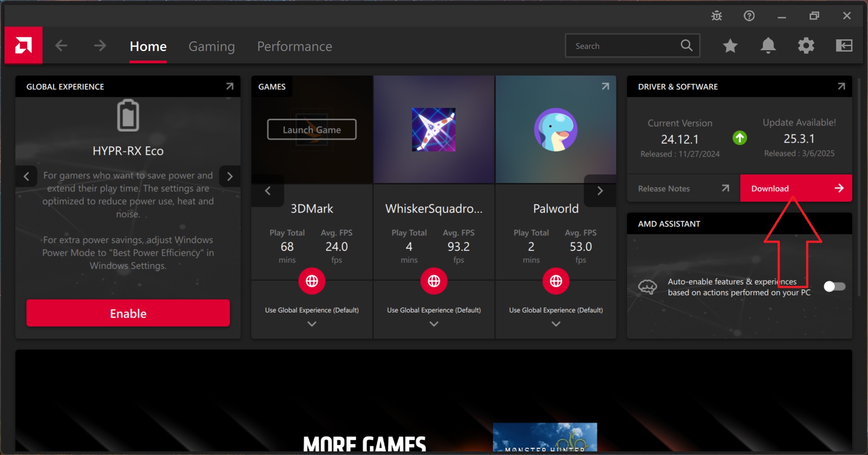
Task: Open the driver Release Notes link
Action: tap(683, 188)
